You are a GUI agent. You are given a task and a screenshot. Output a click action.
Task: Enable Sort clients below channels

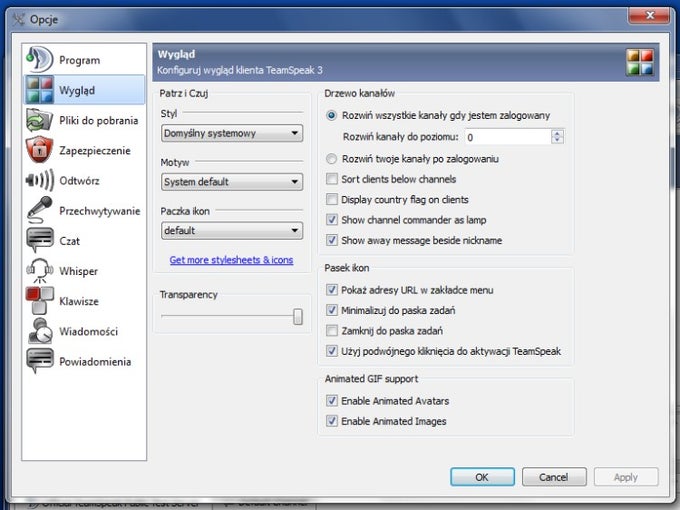pyautogui.click(x=332, y=179)
